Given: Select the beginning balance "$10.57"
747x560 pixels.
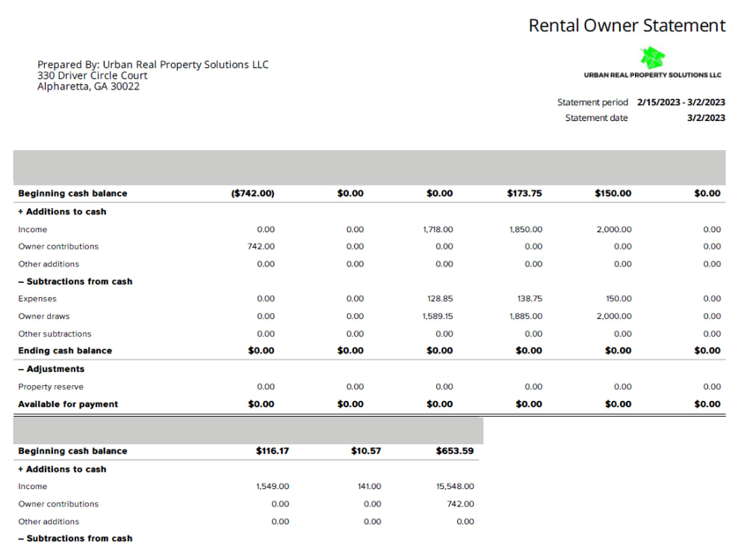Looking at the screenshot, I should point(366,451).
